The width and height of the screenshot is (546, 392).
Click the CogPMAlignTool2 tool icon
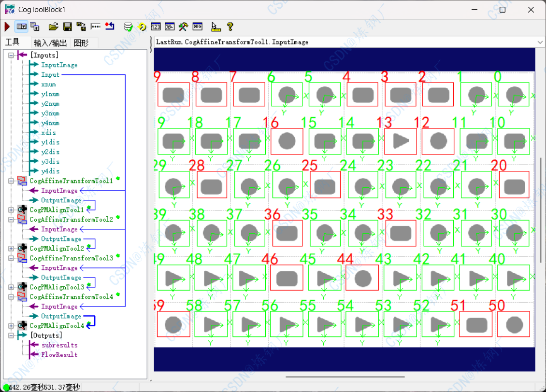pos(22,248)
